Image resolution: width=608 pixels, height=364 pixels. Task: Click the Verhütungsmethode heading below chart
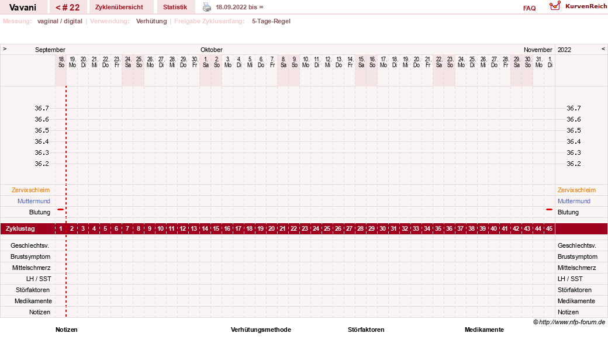tap(261, 330)
